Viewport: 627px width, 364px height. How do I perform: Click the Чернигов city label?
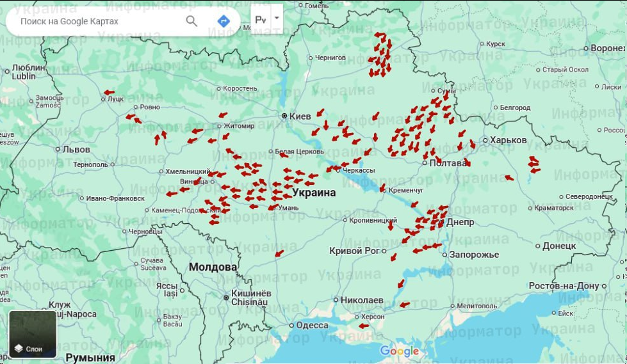point(330,58)
